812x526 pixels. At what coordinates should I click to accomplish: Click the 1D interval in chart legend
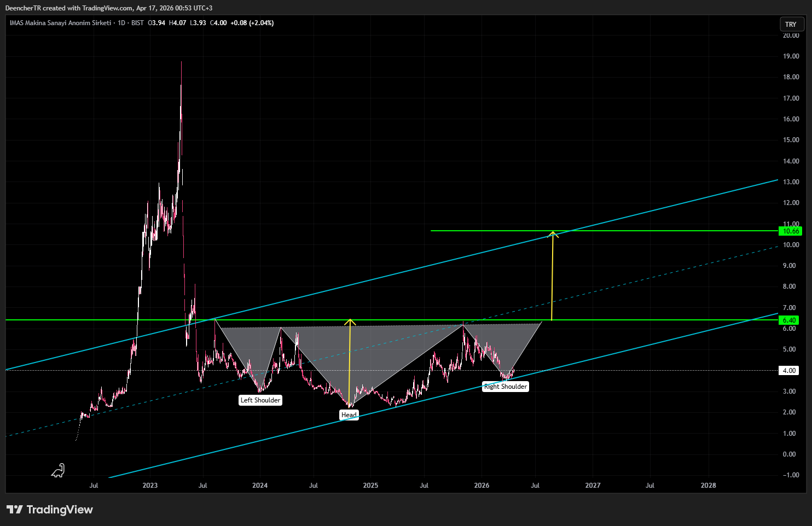pyautogui.click(x=121, y=23)
